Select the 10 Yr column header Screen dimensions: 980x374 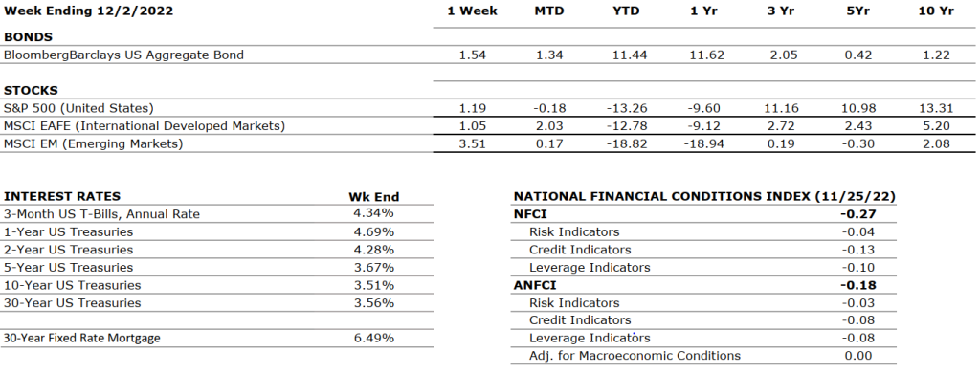[x=936, y=11]
